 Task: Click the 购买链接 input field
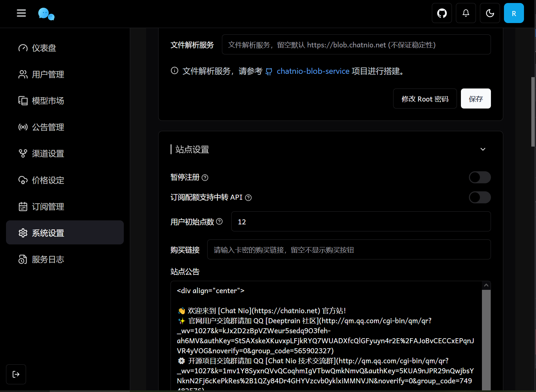(x=349, y=249)
